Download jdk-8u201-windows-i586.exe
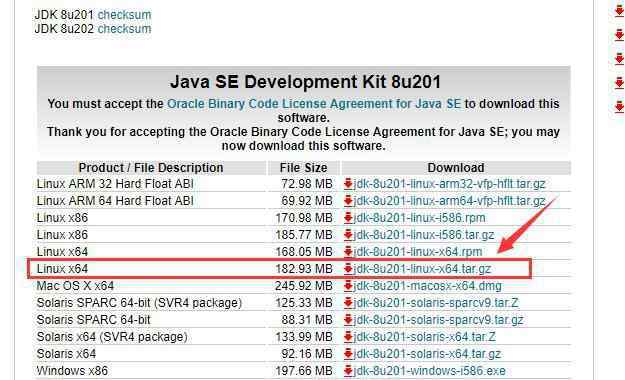The image size is (625, 380). pos(429,371)
